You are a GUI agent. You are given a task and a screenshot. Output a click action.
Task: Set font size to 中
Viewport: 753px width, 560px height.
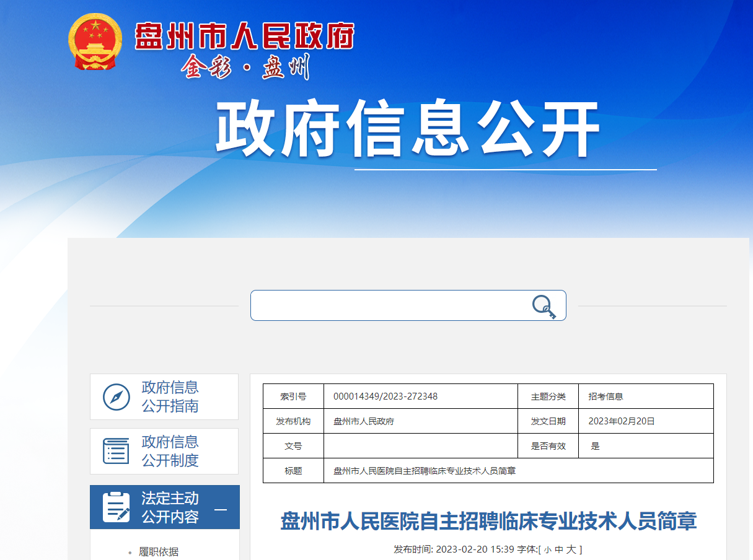[x=558, y=550]
